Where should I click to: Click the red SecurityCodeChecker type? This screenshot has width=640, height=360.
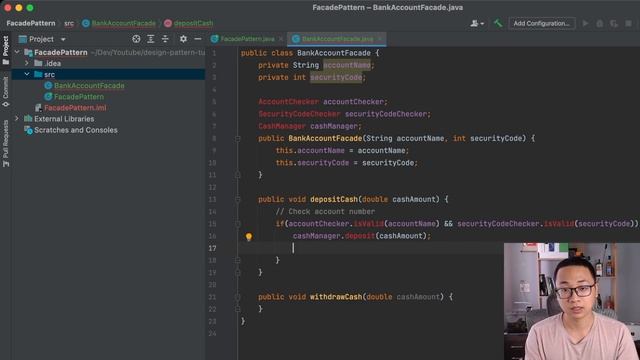[x=299, y=114]
